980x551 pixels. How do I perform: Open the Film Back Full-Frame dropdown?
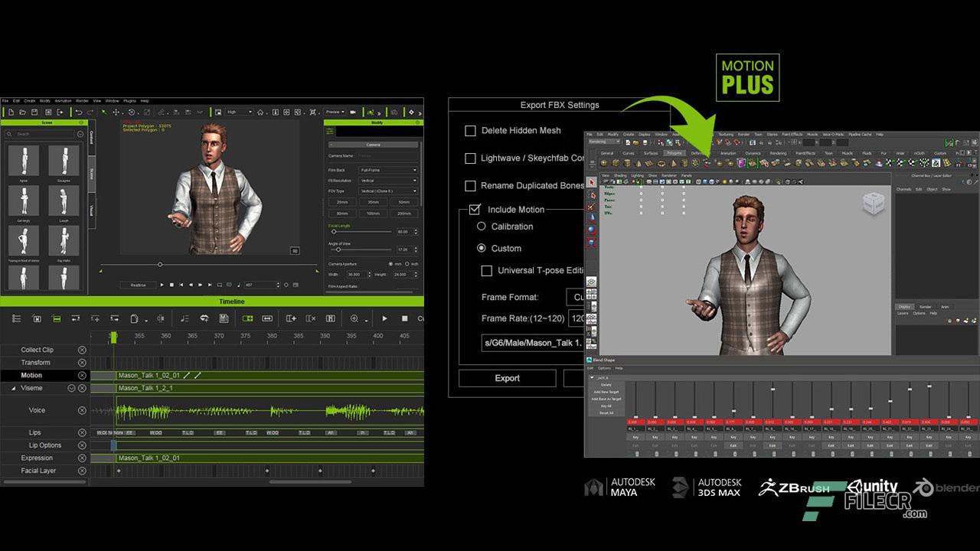pos(387,170)
